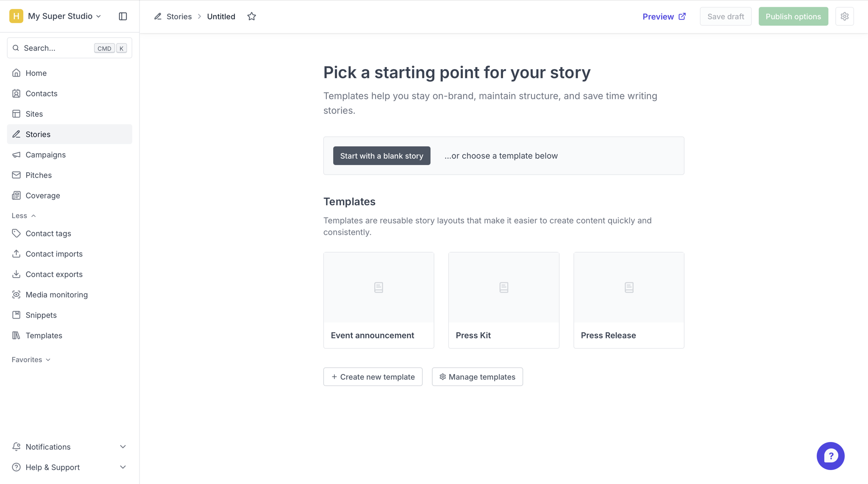This screenshot has height=484, width=868.
Task: Go back to Stories breadcrumb
Action: (x=178, y=17)
